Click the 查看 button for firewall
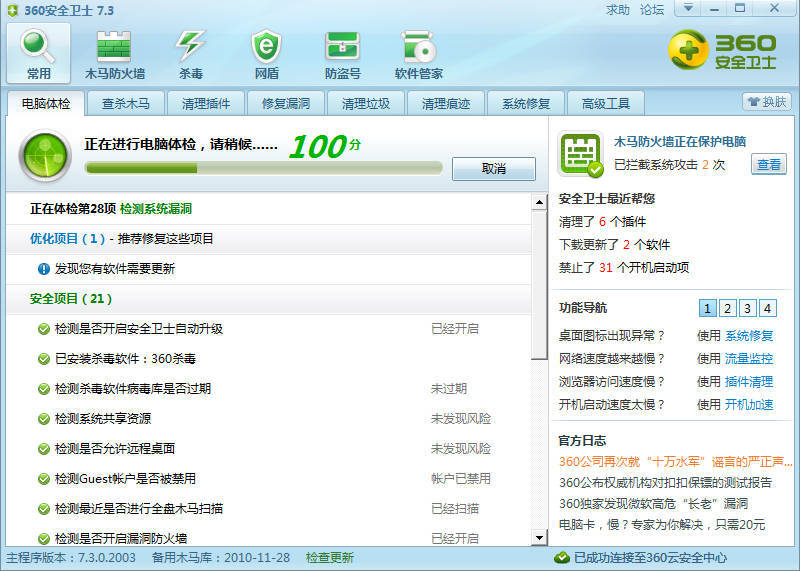Viewport: 800px width, 571px height. (769, 164)
